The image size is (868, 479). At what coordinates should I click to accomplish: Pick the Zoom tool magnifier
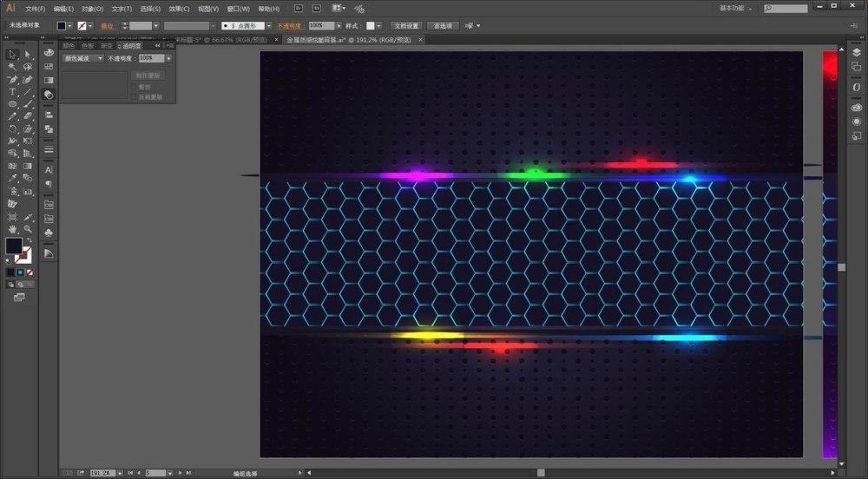coord(28,228)
